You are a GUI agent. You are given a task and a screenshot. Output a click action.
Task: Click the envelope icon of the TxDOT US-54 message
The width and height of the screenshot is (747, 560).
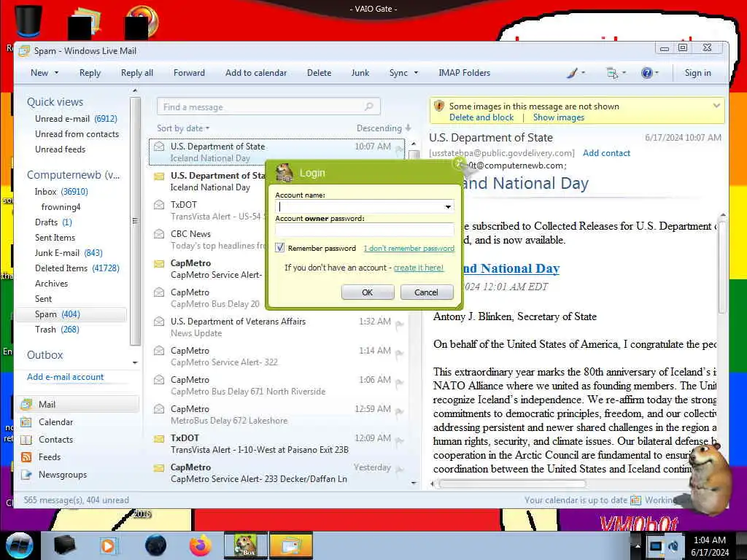tap(159, 205)
